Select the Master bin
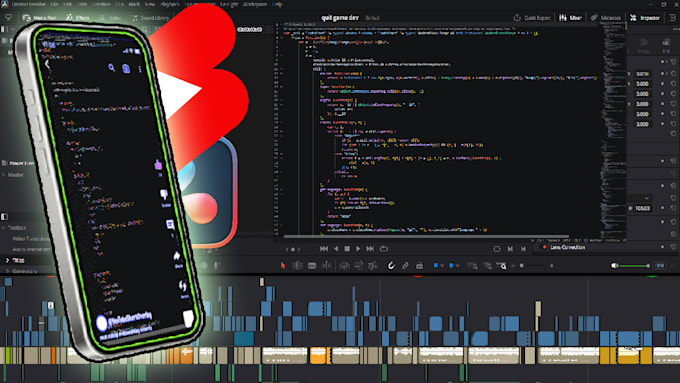Screen dimensions: 680x383 16,175
